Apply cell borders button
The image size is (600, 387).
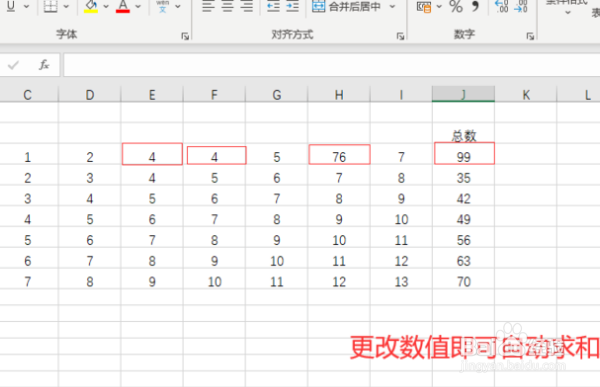pyautogui.click(x=50, y=6)
